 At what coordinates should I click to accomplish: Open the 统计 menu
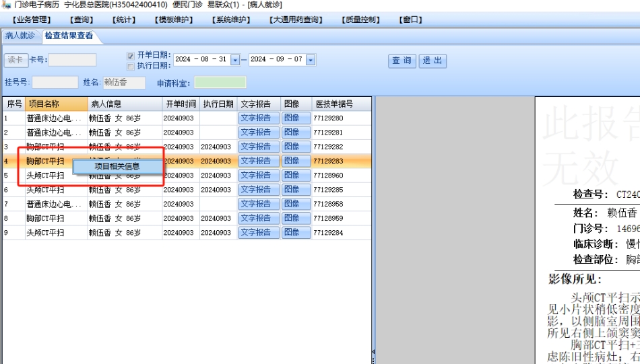click(x=124, y=20)
